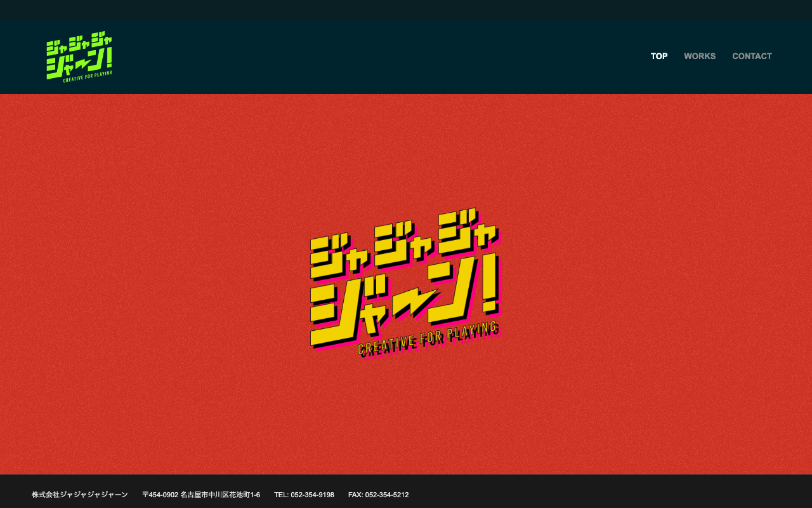812x508 pixels.
Task: Go to the WORKS page
Action: pos(700,56)
